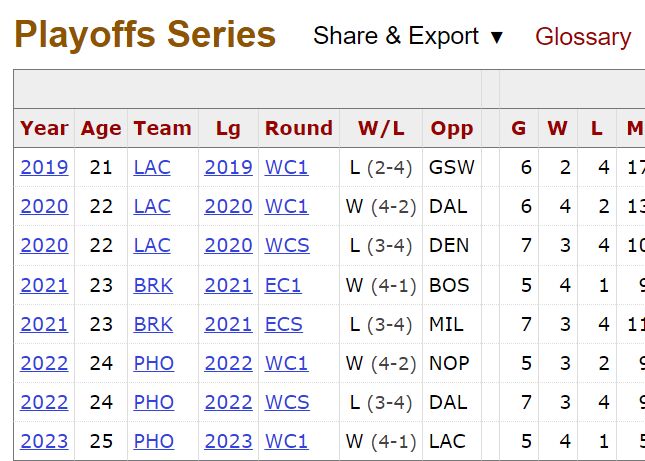
Task: Sort table by Year column header
Action: (44, 128)
